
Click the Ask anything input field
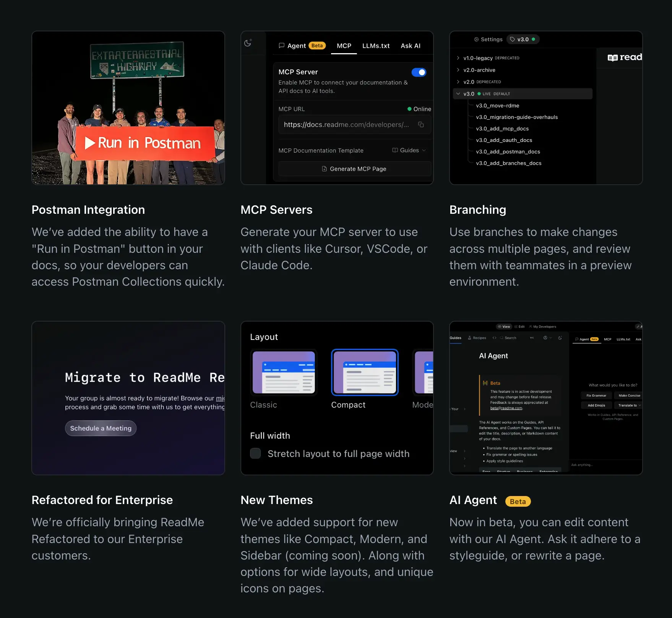click(606, 465)
